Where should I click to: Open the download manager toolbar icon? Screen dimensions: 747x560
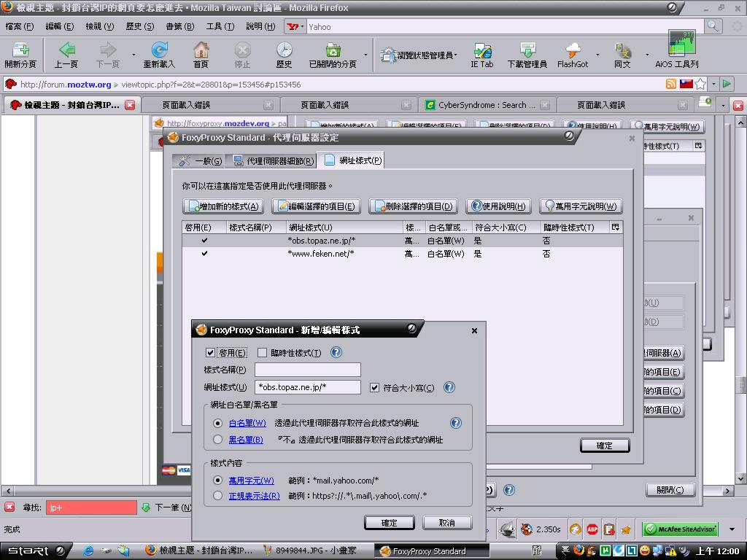[x=527, y=52]
